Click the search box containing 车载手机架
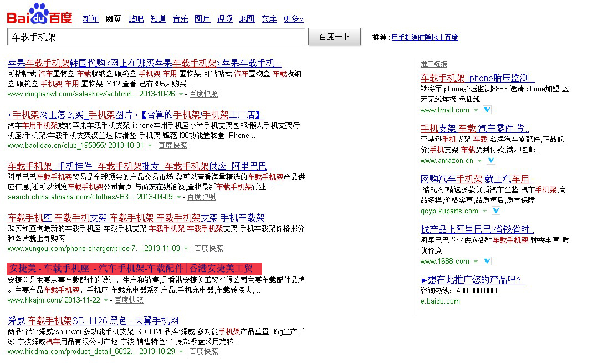Screen dimensions: 598x364 point(156,37)
